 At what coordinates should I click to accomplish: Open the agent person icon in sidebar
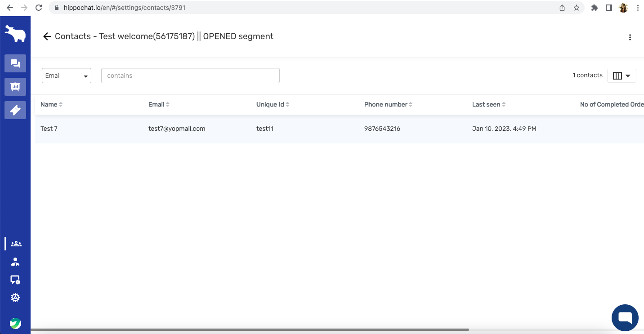point(16,262)
